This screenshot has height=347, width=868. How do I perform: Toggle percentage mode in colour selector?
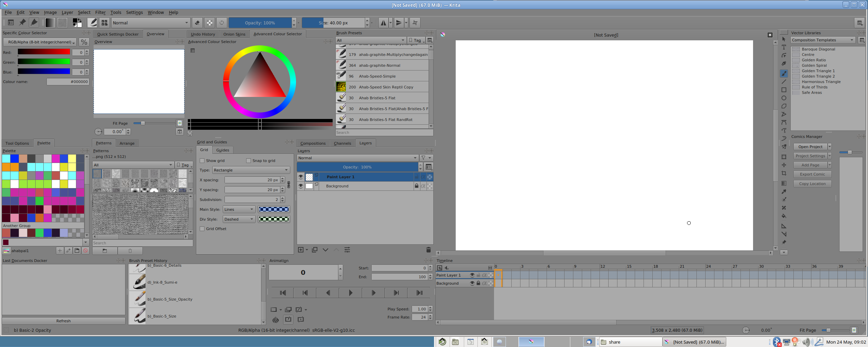[84, 42]
